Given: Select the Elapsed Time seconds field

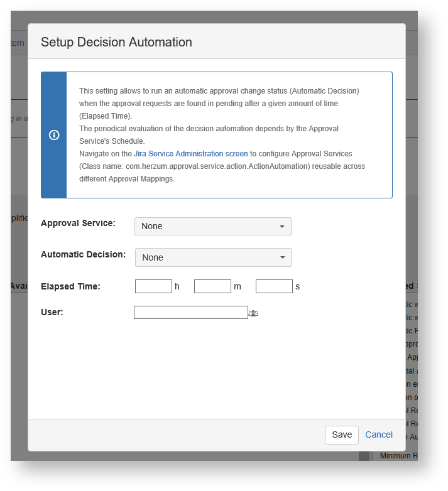Looking at the screenshot, I should [274, 286].
